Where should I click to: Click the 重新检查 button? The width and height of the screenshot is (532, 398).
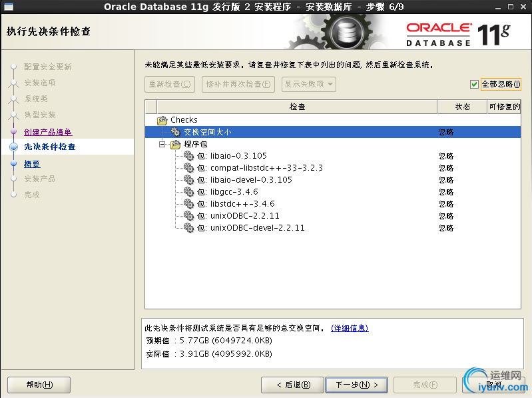point(170,84)
